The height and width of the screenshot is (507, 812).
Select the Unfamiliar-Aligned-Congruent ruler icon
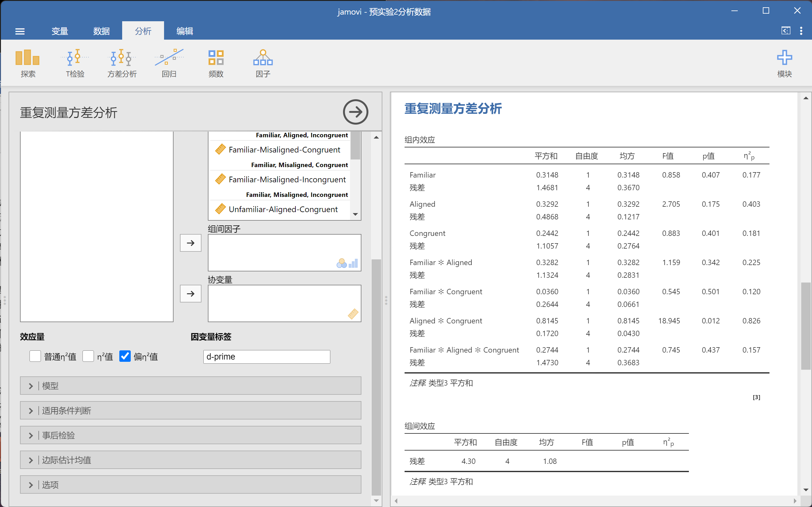coord(220,209)
